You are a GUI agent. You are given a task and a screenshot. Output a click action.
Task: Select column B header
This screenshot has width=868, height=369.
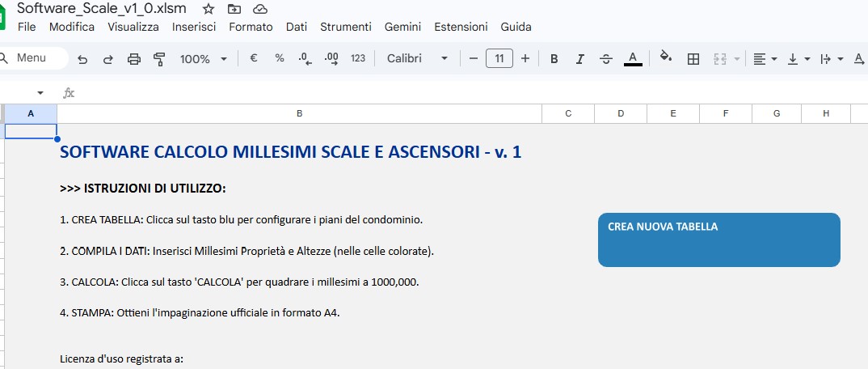[x=300, y=113]
